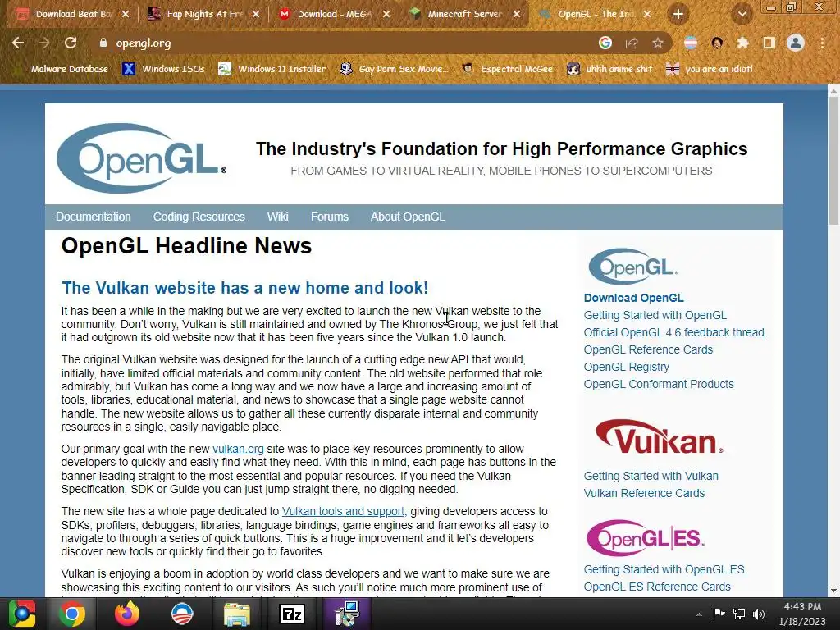Open the installer icon on taskbar
The image size is (840, 630).
[x=347, y=614]
